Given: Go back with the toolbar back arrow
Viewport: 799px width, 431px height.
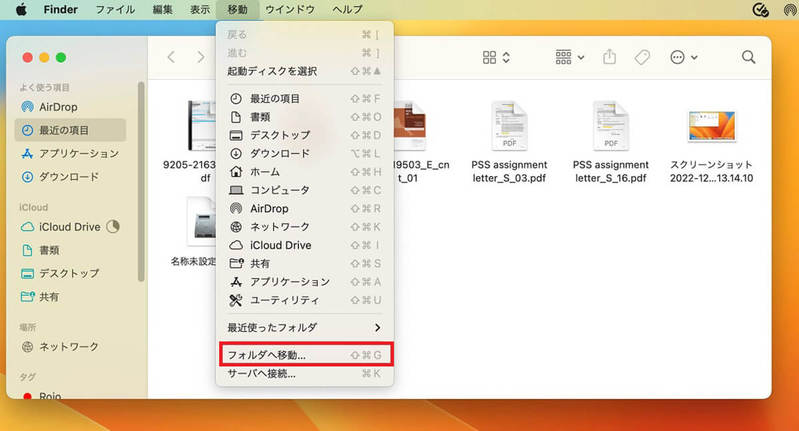Looking at the screenshot, I should 171,57.
